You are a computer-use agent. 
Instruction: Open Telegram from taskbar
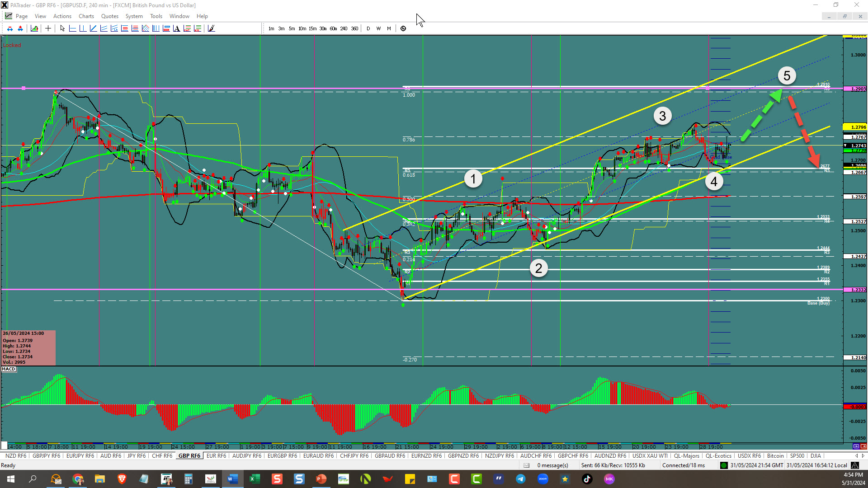(x=521, y=479)
